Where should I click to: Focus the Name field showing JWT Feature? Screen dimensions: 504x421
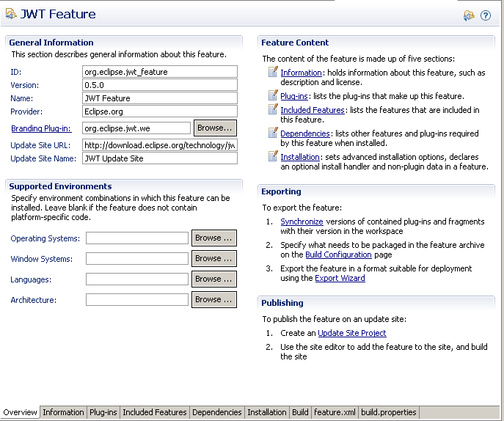point(160,98)
